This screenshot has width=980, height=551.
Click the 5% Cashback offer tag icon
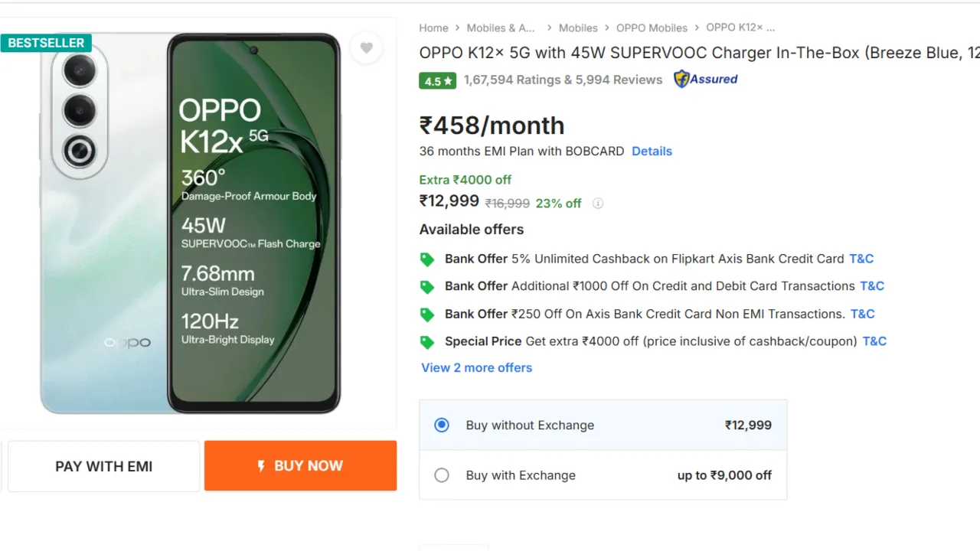[x=427, y=259]
